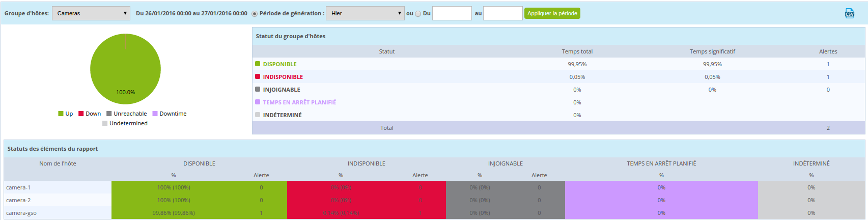
Task: Click the Nom de l'hôte column header
Action: pyautogui.click(x=58, y=163)
